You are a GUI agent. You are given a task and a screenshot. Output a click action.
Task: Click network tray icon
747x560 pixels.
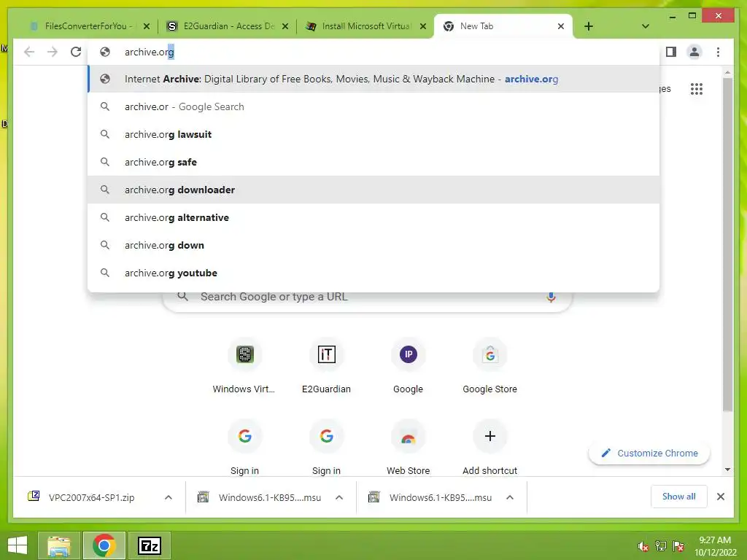[x=661, y=546]
